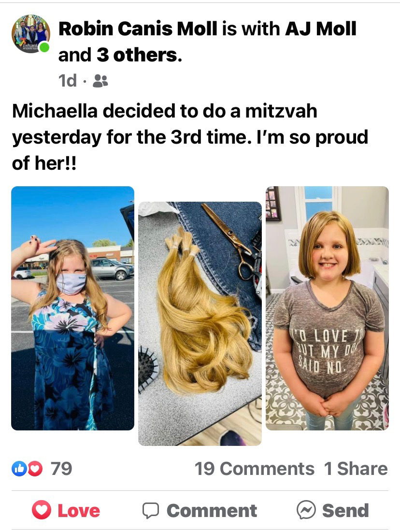
Task: Open the 19 Comments list
Action: (255, 469)
